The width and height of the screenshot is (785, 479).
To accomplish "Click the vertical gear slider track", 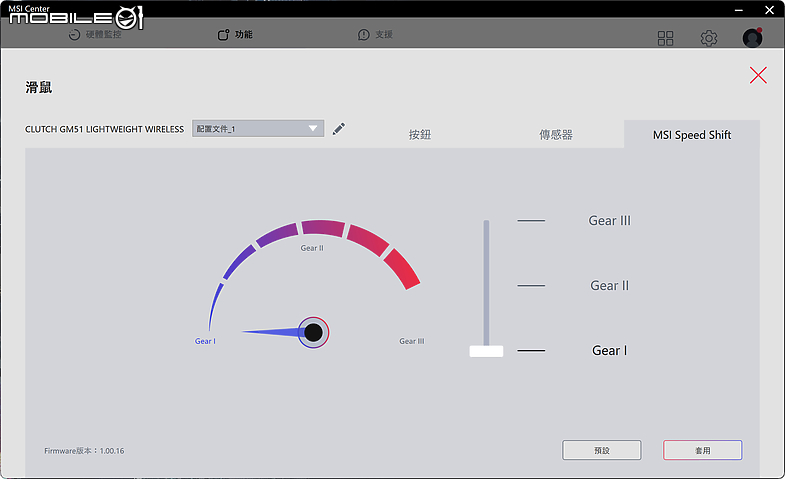I will [486, 283].
